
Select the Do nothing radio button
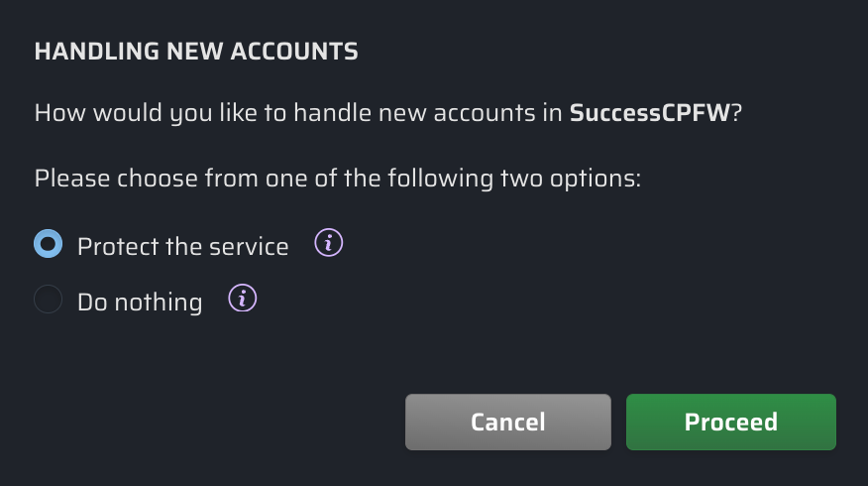48,300
